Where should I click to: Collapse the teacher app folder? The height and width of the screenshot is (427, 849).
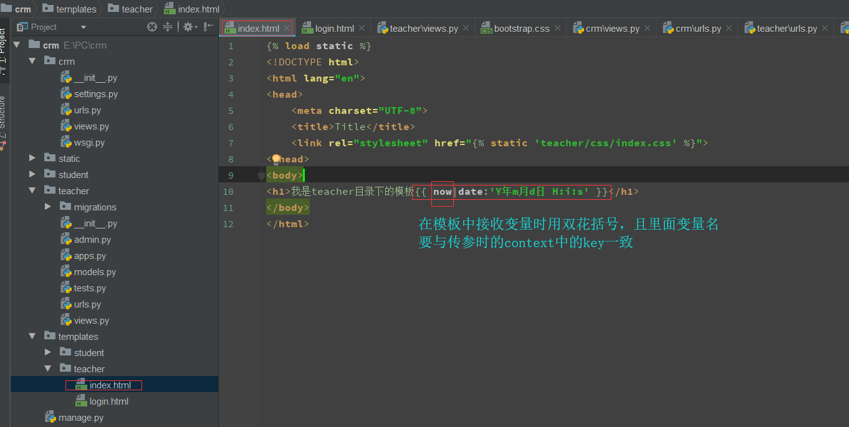point(32,190)
